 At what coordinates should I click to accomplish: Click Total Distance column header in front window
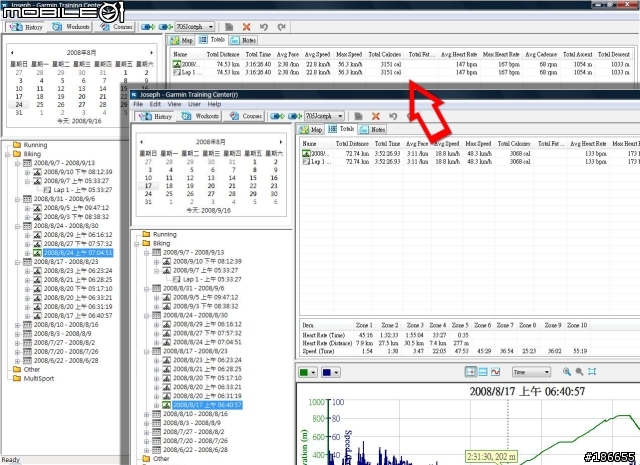point(352,144)
